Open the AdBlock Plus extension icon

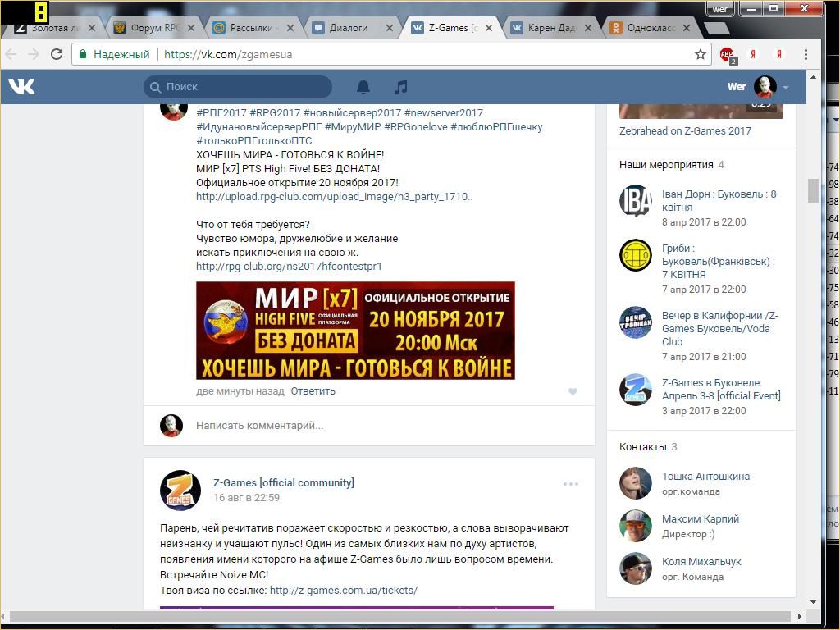(728, 55)
